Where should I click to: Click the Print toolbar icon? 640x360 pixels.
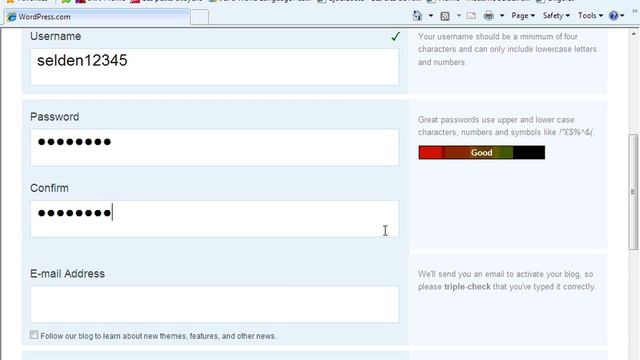point(489,16)
